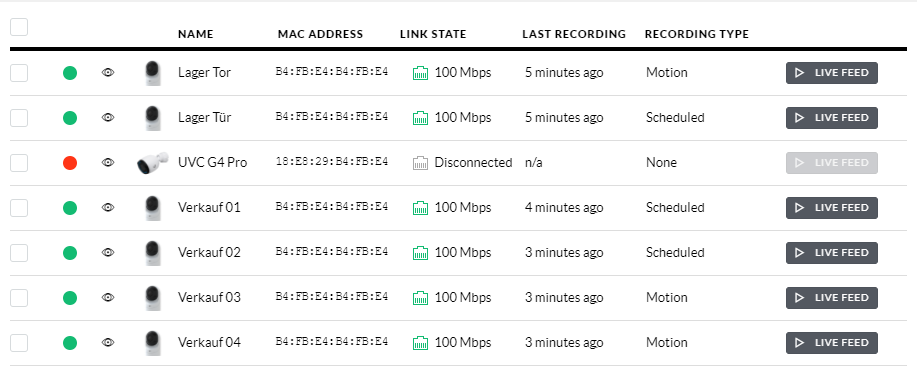Sort by the Name column header
Viewport: 917px width, 373px height.
(x=195, y=34)
